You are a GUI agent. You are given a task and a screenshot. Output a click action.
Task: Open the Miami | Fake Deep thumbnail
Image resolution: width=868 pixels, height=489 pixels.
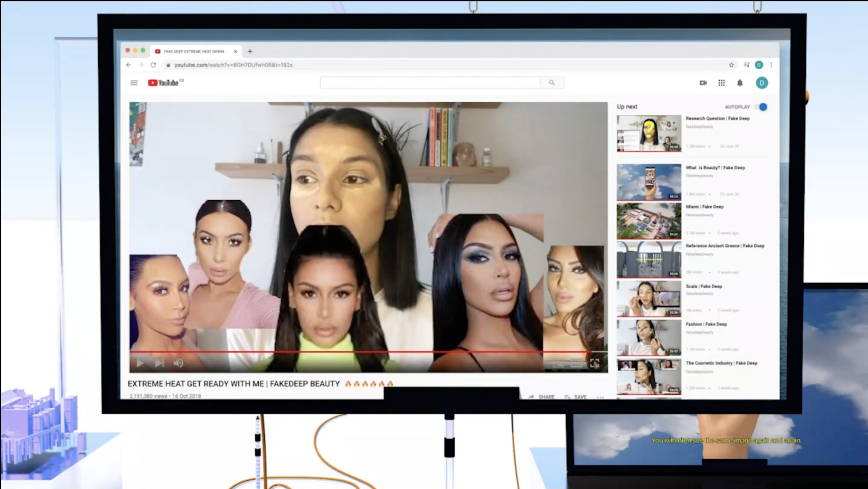(649, 221)
